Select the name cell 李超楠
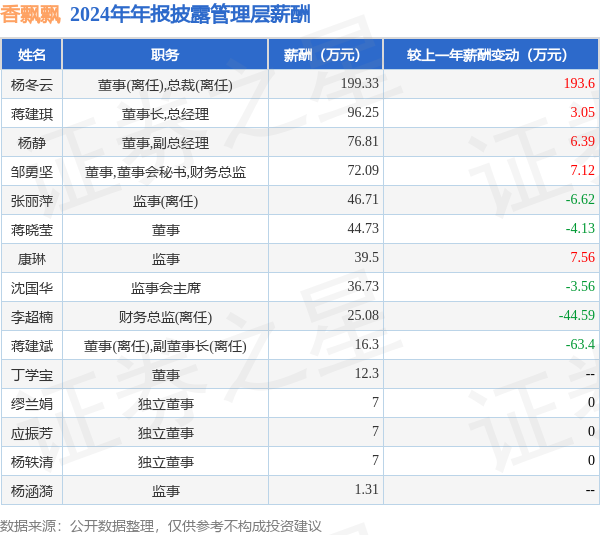This screenshot has width=600, height=535. (x=32, y=317)
